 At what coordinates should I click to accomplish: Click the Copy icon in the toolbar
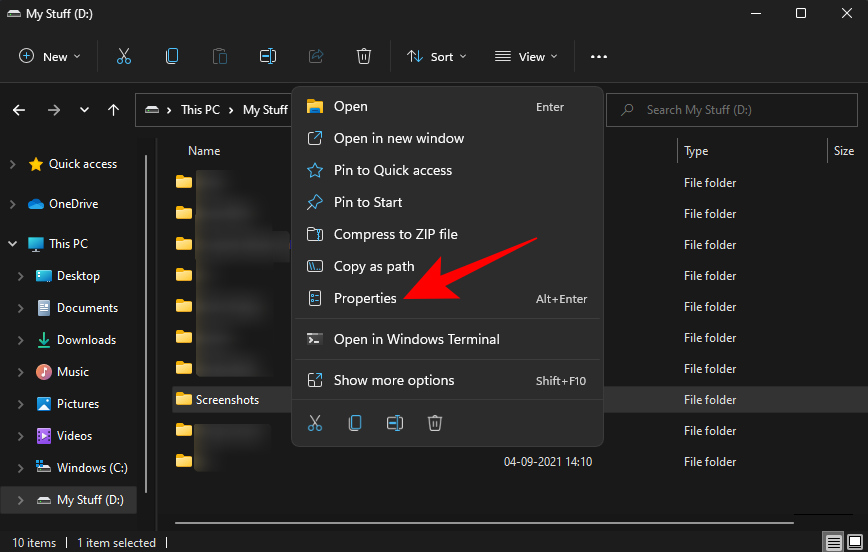coord(172,57)
